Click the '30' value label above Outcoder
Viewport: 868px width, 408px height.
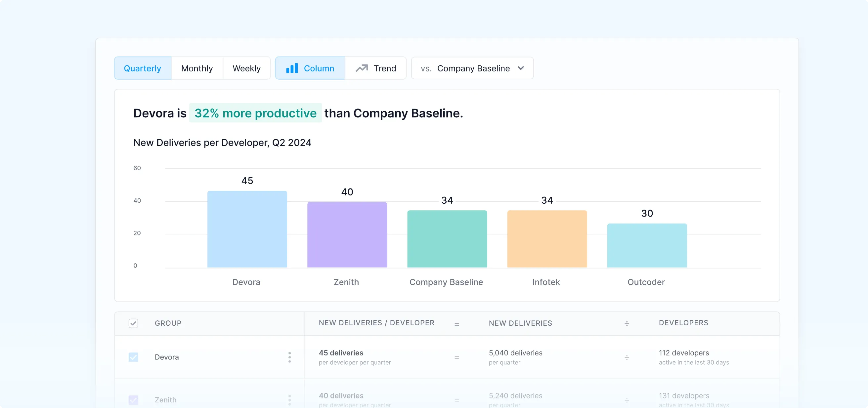pos(647,213)
